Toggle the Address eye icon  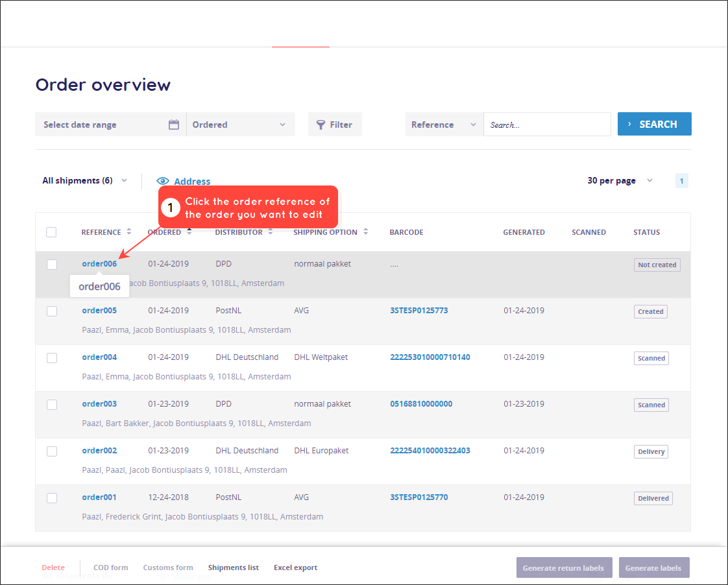162,181
